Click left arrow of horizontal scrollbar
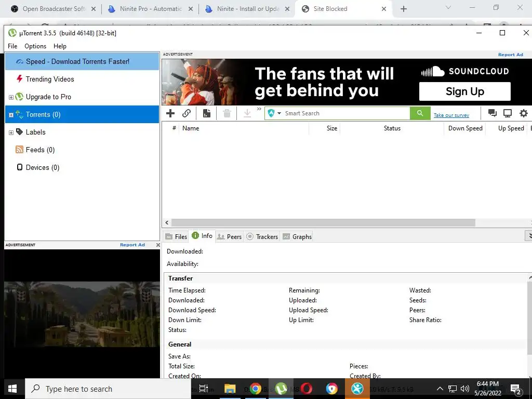 coord(167,222)
